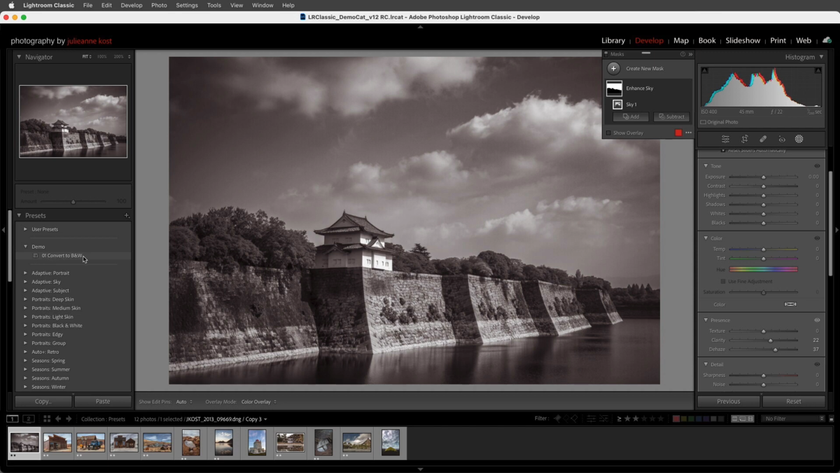Expand the User Presets group
This screenshot has height=473, width=840.
(x=25, y=229)
